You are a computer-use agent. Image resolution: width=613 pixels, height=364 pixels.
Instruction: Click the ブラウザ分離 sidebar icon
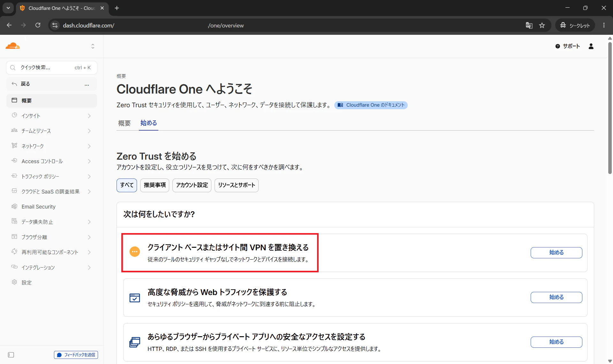click(14, 237)
